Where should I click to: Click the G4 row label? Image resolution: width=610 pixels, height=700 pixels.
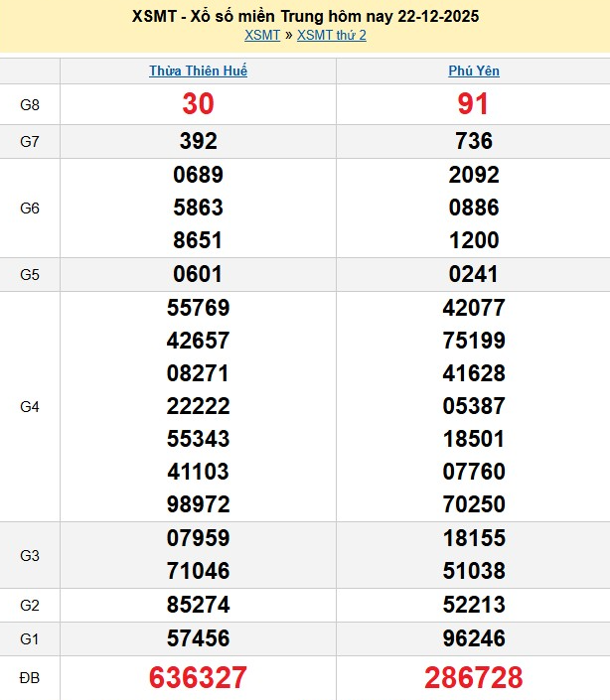click(30, 407)
